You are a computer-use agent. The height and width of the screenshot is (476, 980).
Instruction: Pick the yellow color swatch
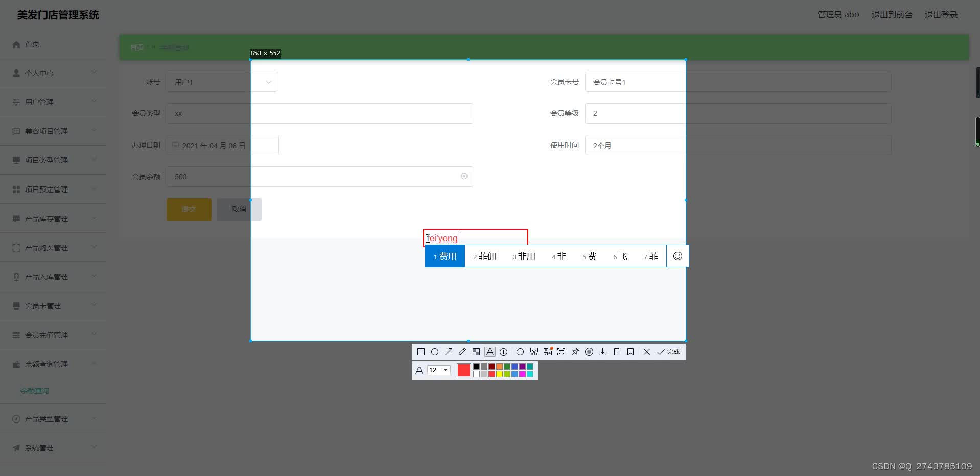(499, 374)
